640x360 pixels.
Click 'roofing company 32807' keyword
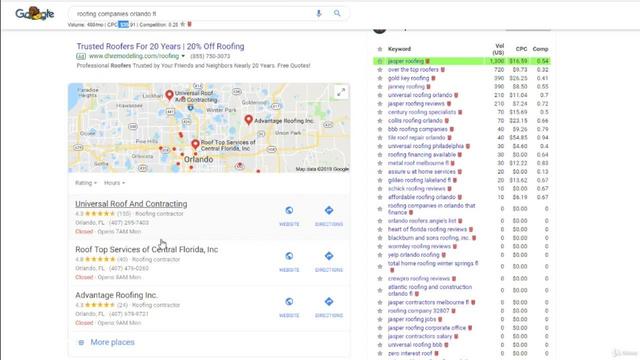coord(418,311)
